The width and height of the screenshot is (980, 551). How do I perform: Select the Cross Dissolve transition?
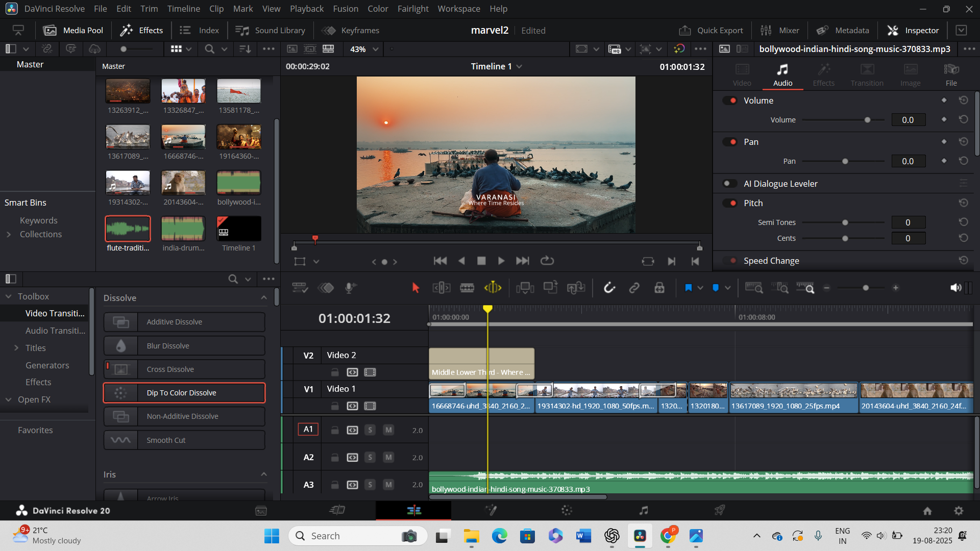[x=184, y=369]
